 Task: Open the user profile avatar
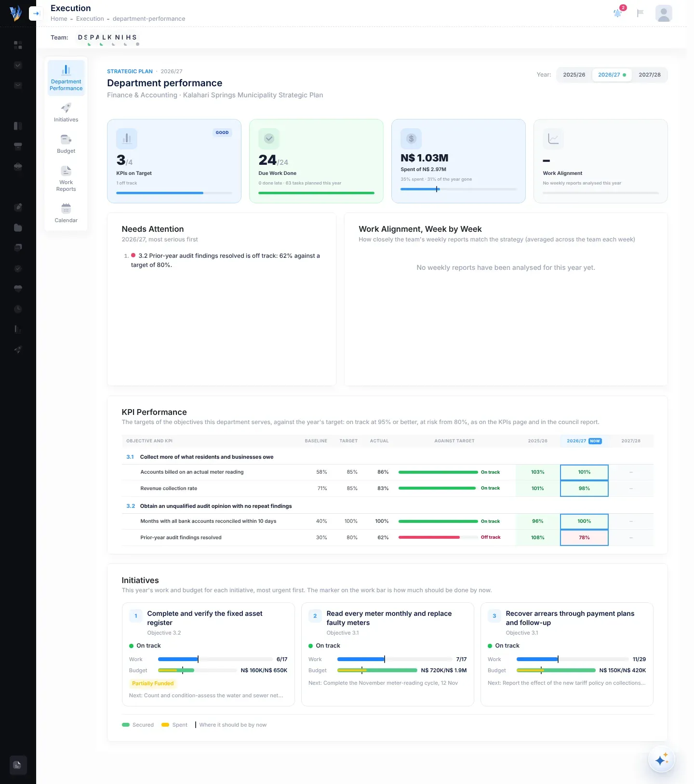click(x=664, y=13)
